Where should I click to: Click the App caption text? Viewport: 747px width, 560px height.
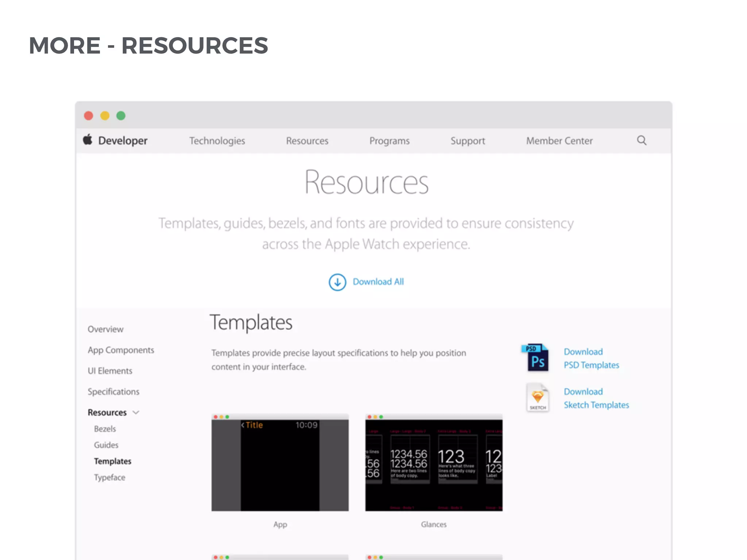tap(280, 525)
